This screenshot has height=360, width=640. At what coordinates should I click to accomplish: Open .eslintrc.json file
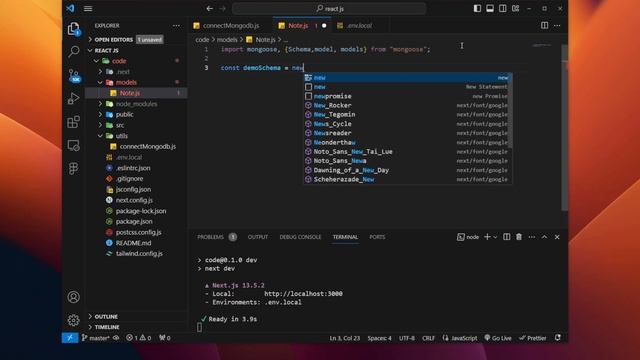pyautogui.click(x=136, y=168)
